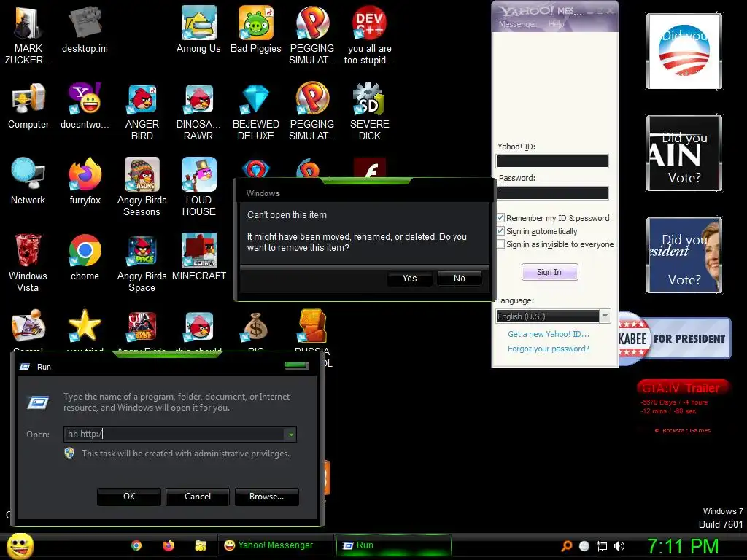The width and height of the screenshot is (747, 560).
Task: Click the magnifier search tray icon
Action: pos(566,546)
